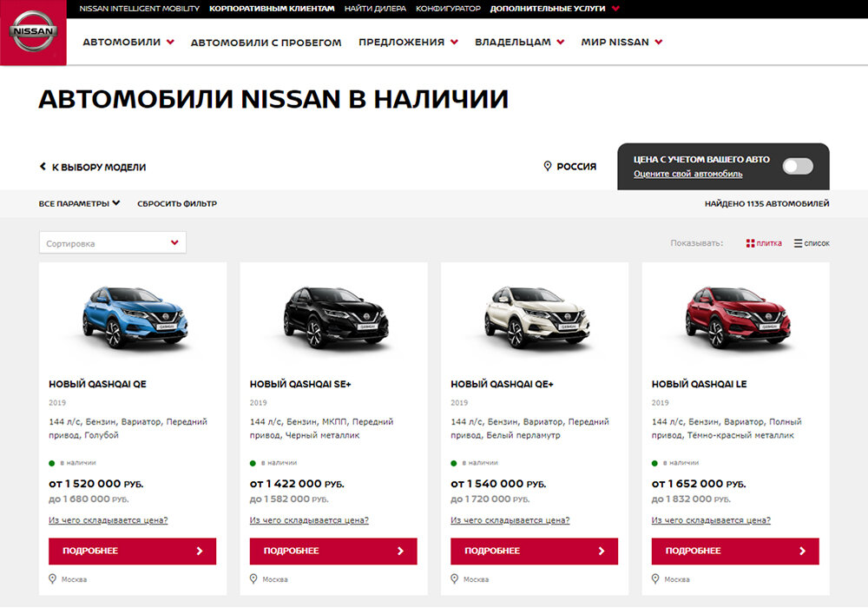Expand the Мир Nissan menu
Image resolution: width=868 pixels, height=608 pixels.
(621, 42)
